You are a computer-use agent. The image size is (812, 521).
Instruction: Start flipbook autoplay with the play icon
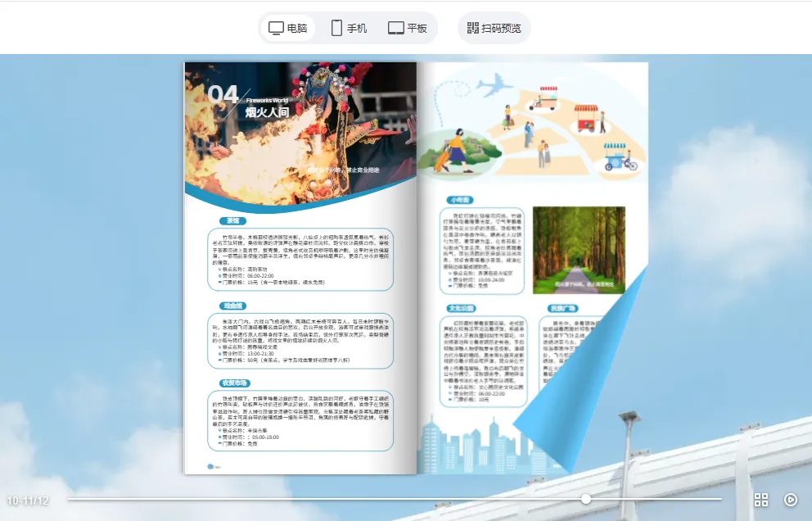pyautogui.click(x=788, y=499)
